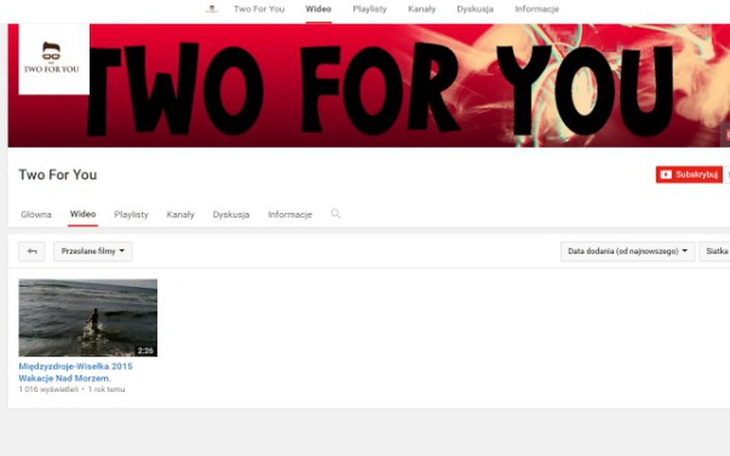This screenshot has height=456, width=730.
Task: Open Playlisty tab below channel name
Action: click(x=131, y=215)
